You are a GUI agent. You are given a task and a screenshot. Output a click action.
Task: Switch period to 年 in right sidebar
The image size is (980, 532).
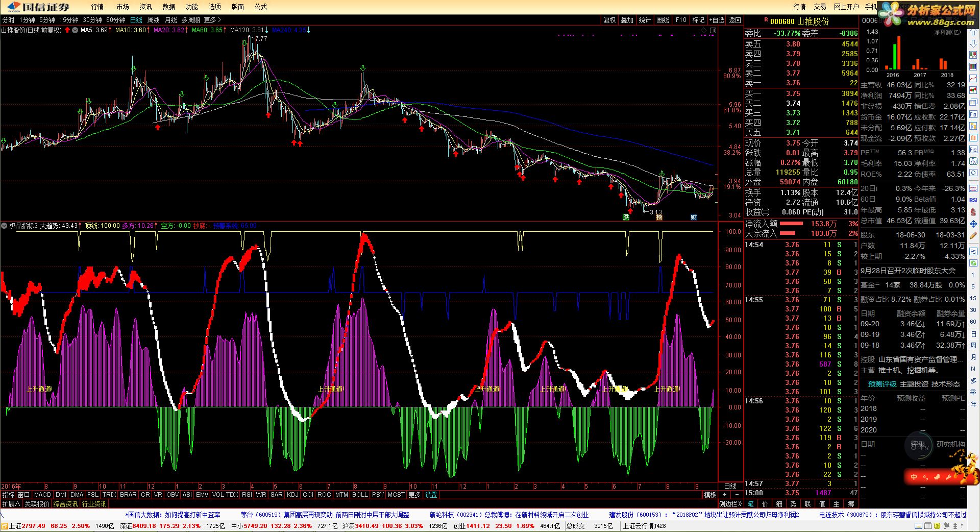973,404
